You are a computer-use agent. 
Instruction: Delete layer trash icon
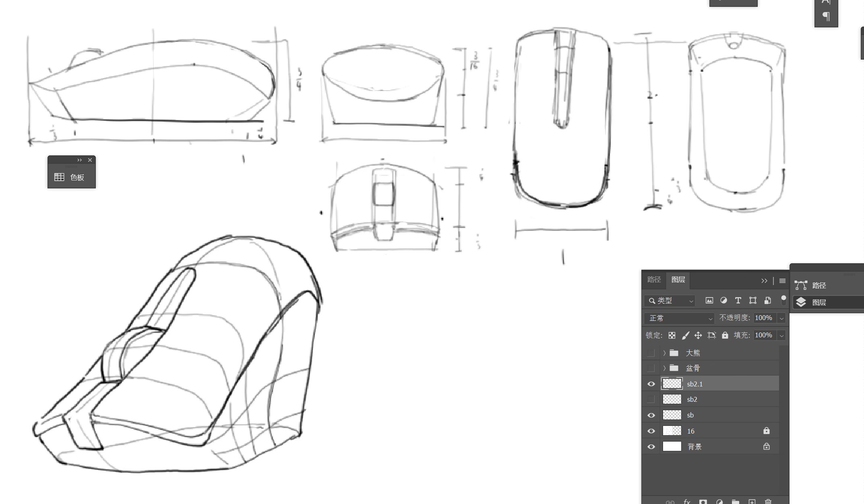pos(768,502)
